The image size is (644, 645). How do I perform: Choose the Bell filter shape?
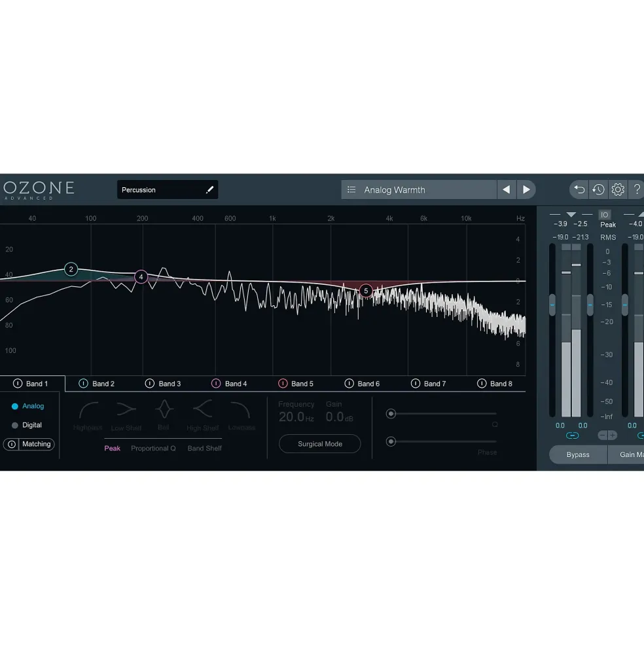(x=164, y=415)
